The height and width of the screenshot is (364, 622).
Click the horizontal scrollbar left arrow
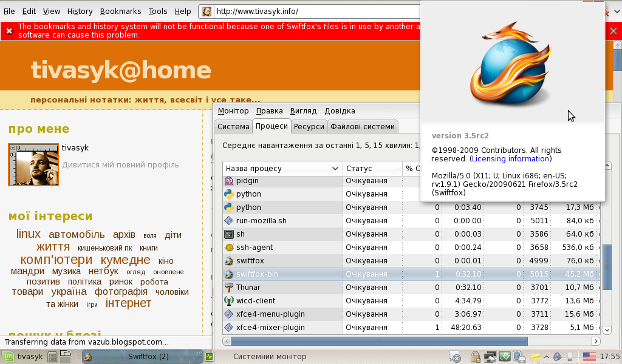pos(227,341)
